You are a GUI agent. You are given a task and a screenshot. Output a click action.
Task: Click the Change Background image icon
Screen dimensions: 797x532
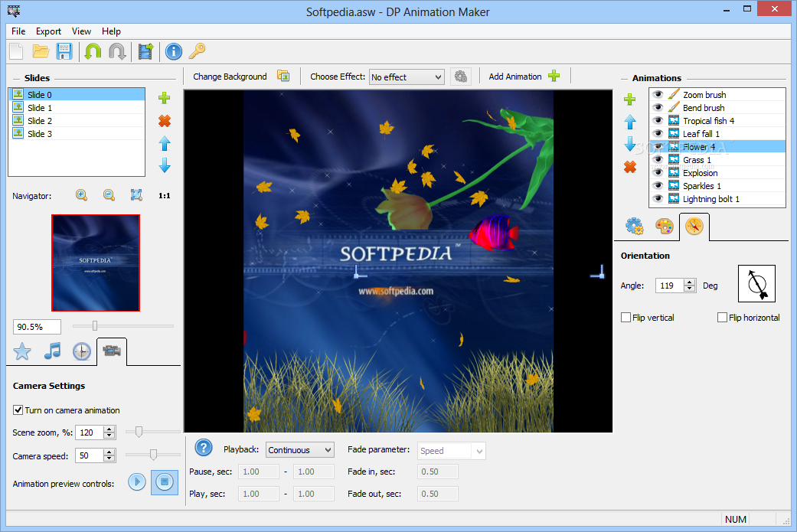click(283, 77)
